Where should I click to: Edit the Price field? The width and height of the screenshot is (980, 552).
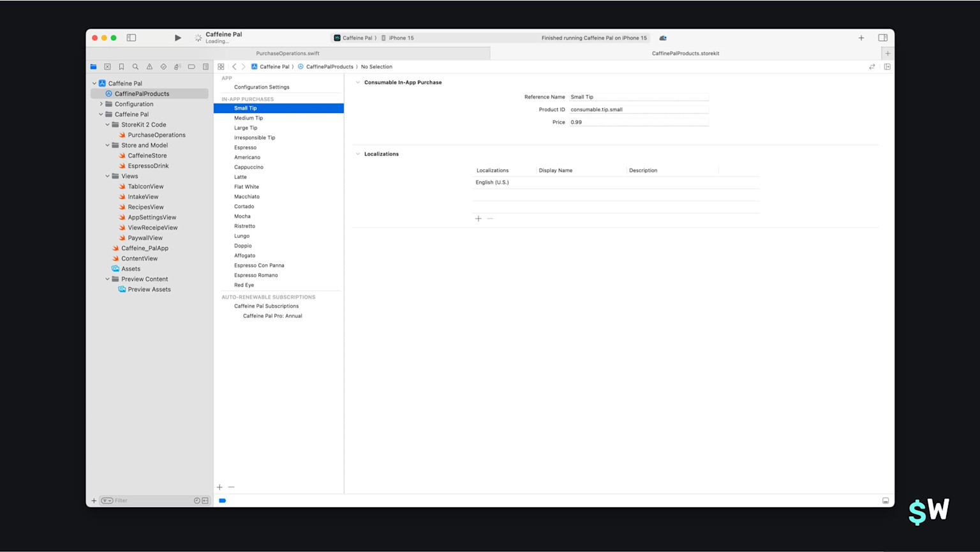click(639, 122)
